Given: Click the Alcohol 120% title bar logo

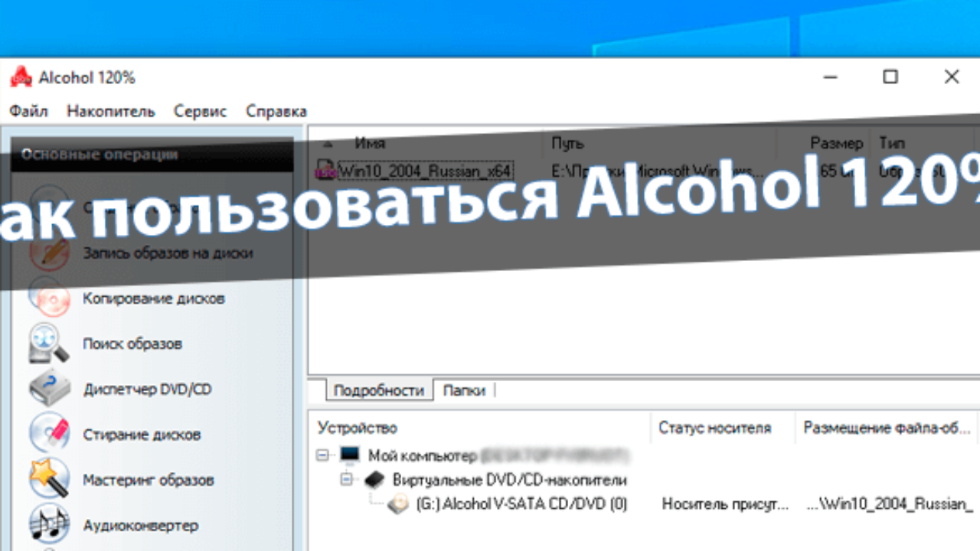Looking at the screenshot, I should point(21,77).
